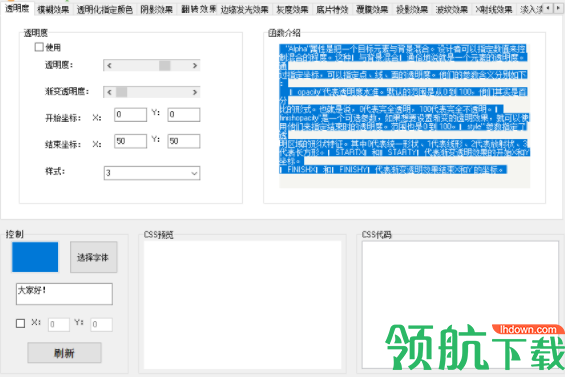Click the 透明度 slider thumb
This screenshot has height=377, width=565.
[165, 65]
